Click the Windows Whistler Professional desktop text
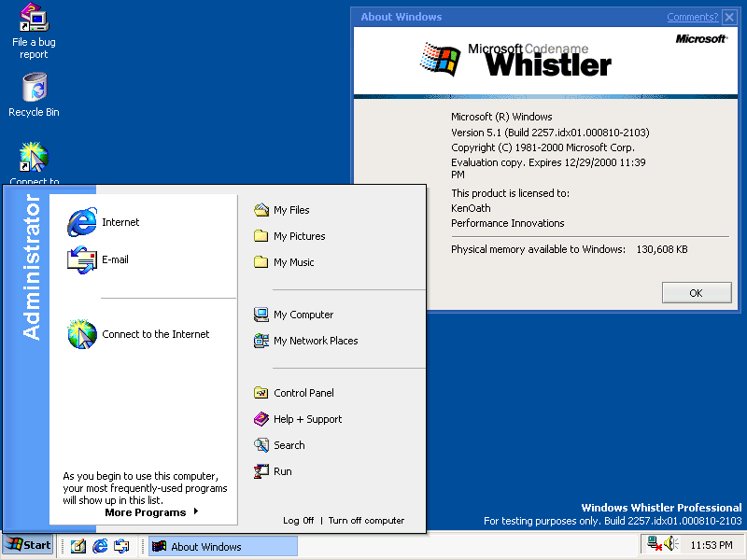 tap(661, 508)
